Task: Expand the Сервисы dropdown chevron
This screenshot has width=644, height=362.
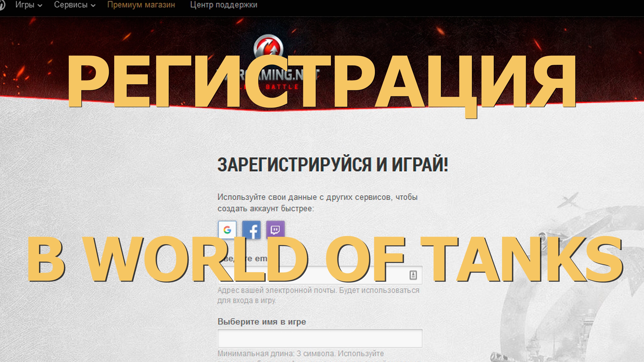Action: (93, 6)
